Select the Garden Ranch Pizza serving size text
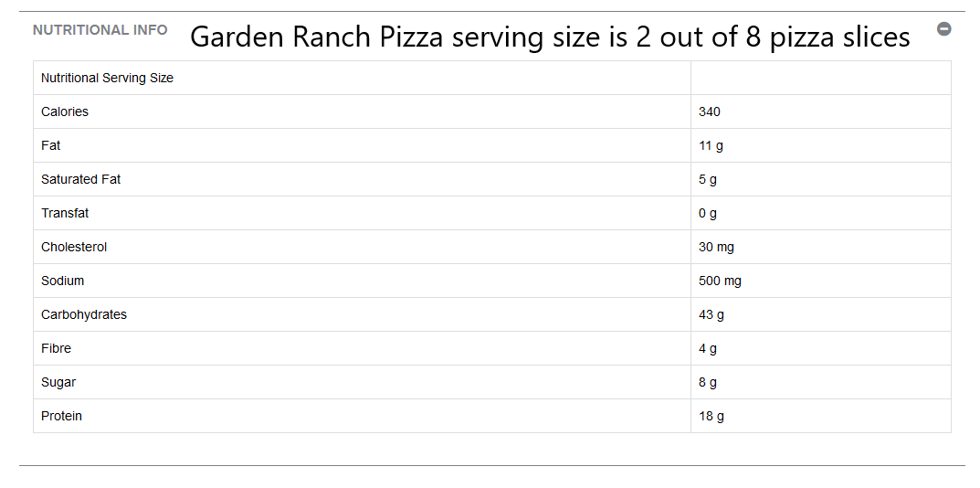This screenshot has height=488, width=980. click(550, 37)
